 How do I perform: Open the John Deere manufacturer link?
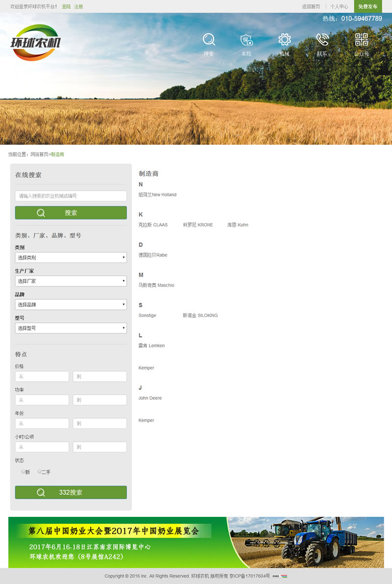150,398
